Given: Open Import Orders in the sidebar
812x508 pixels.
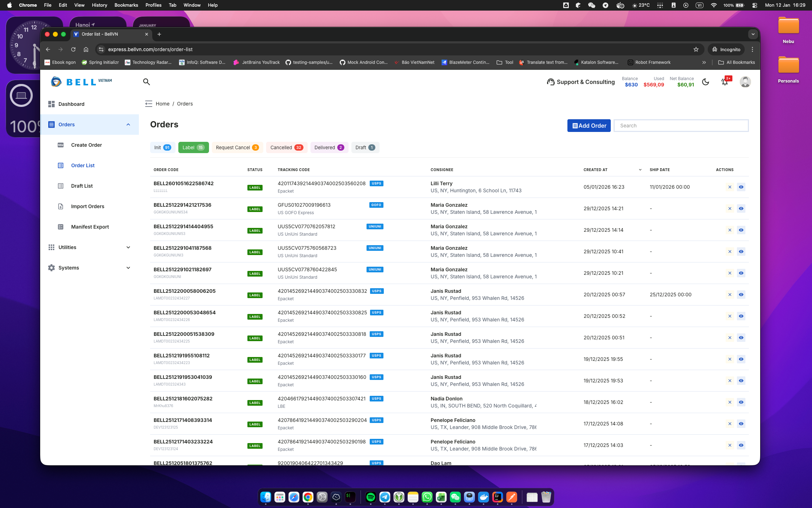Looking at the screenshot, I should point(87,206).
